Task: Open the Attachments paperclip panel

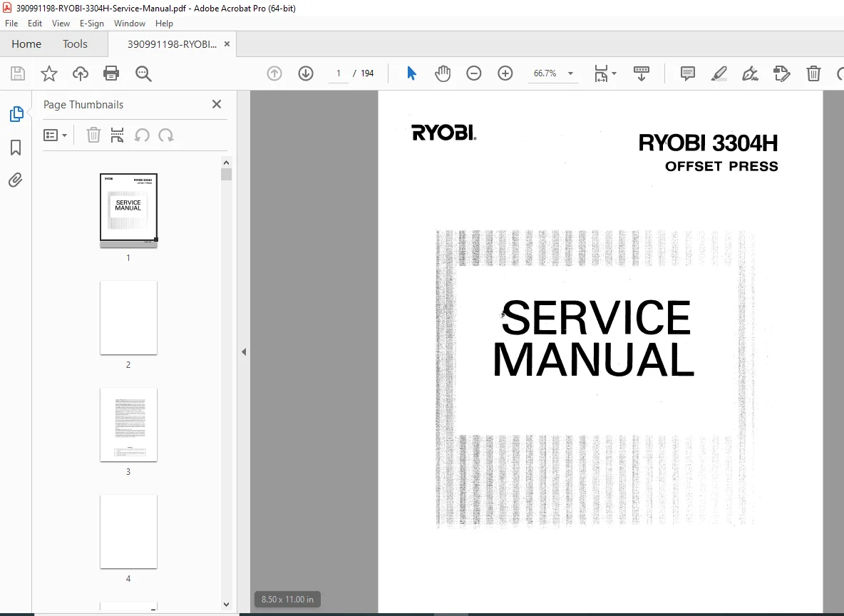Action: 16,180
